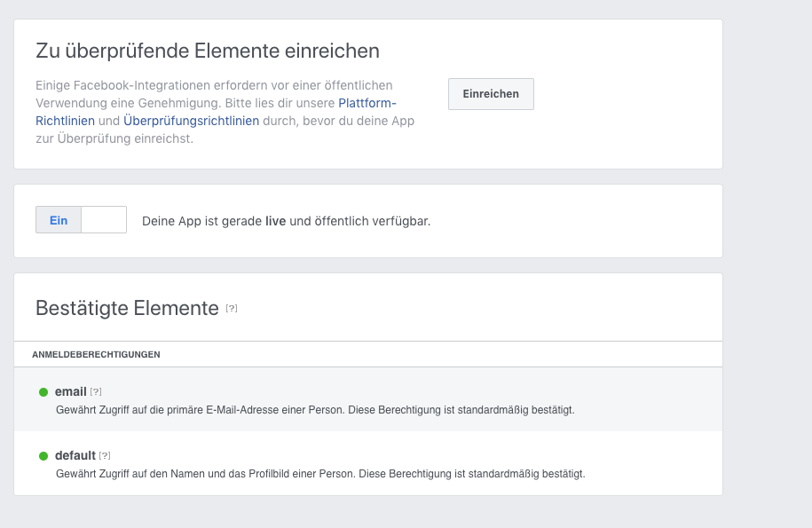812x528 pixels.
Task: Open the help icon next to default
Action: pos(105,455)
